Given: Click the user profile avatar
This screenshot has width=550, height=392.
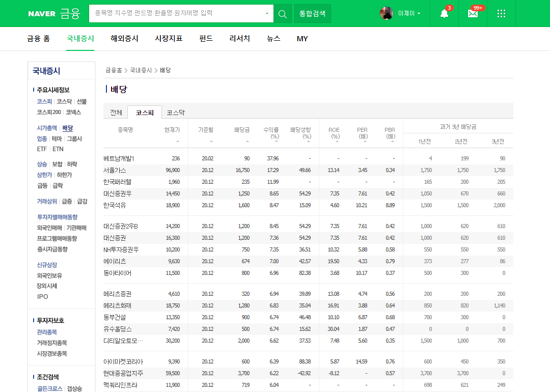Looking at the screenshot, I should point(386,13).
